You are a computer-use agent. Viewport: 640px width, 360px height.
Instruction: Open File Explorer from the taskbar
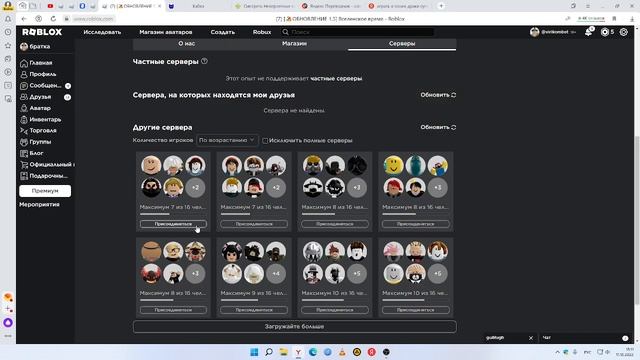point(283,352)
